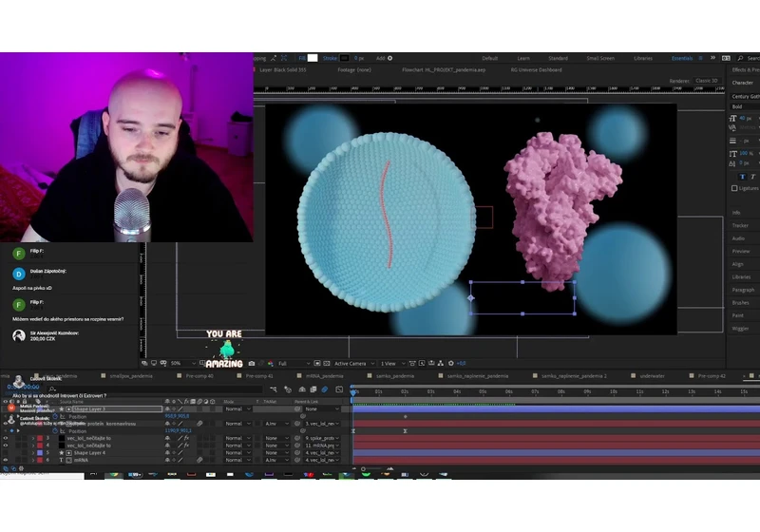Click the Reset Exposure icon
The image size is (760, 532).
(450, 363)
